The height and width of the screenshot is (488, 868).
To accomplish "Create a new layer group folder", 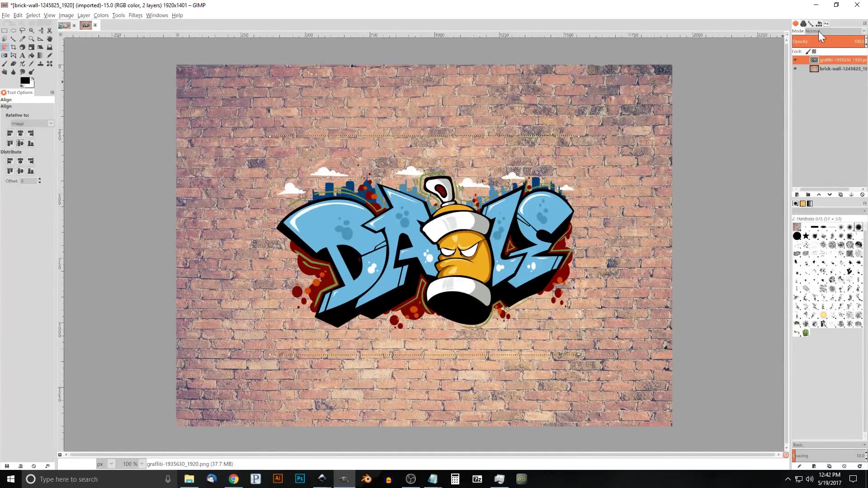I will pyautogui.click(x=808, y=195).
